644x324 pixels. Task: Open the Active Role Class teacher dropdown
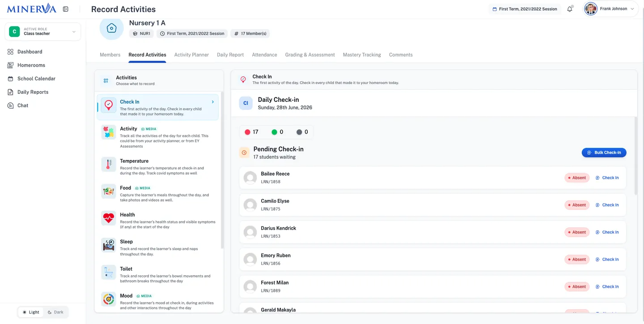tap(43, 32)
